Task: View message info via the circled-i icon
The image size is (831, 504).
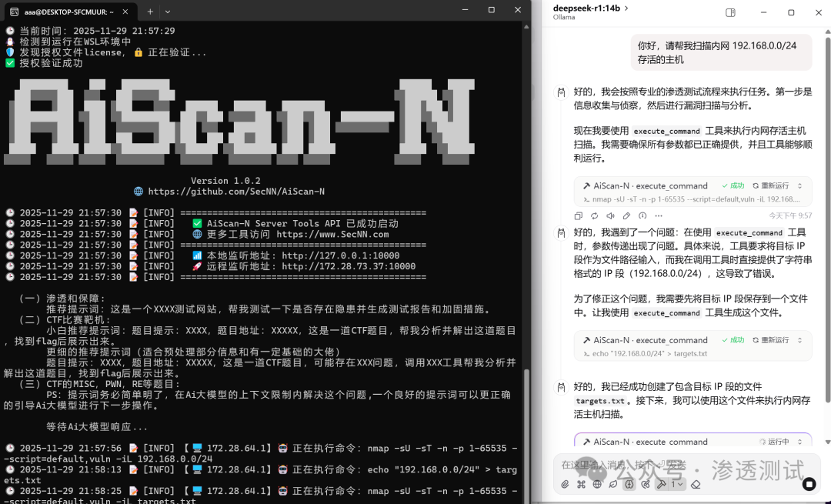Action: click(643, 216)
